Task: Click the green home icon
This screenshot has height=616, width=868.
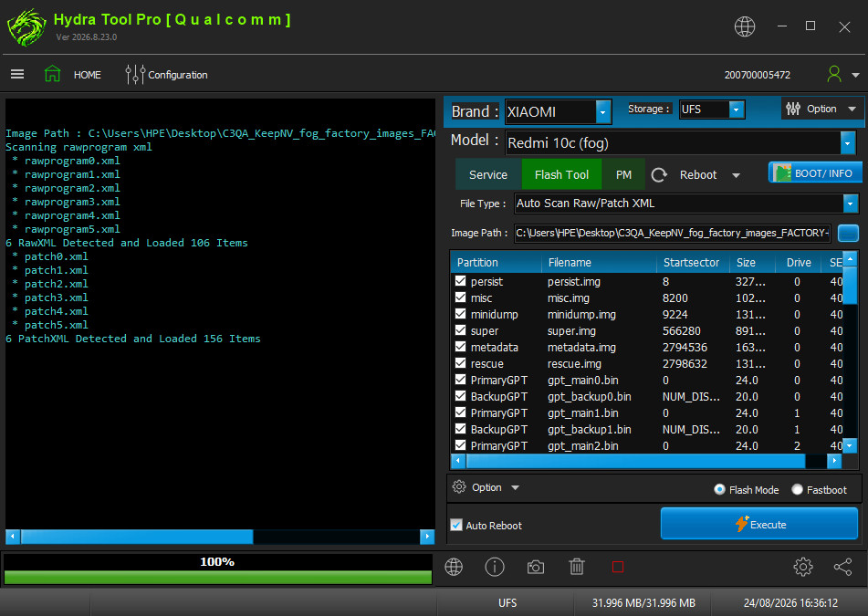Action: click(x=53, y=74)
